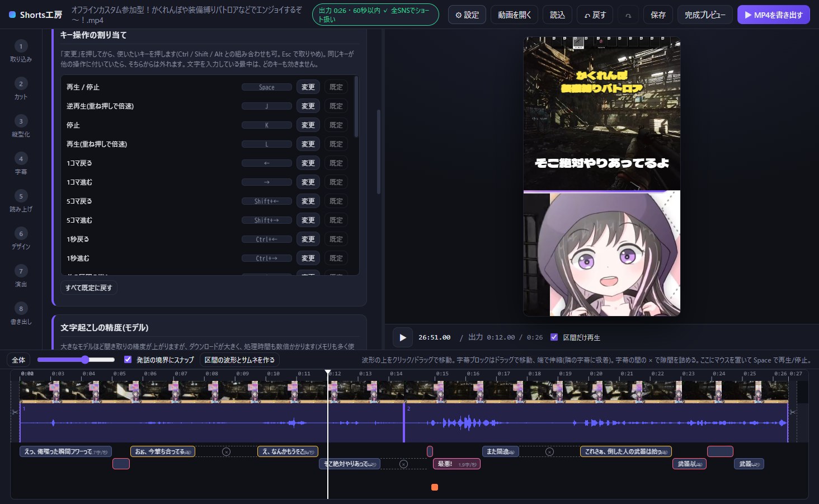Click すべて既定に戻す button
Screen dimensions: 819x504
(89, 288)
